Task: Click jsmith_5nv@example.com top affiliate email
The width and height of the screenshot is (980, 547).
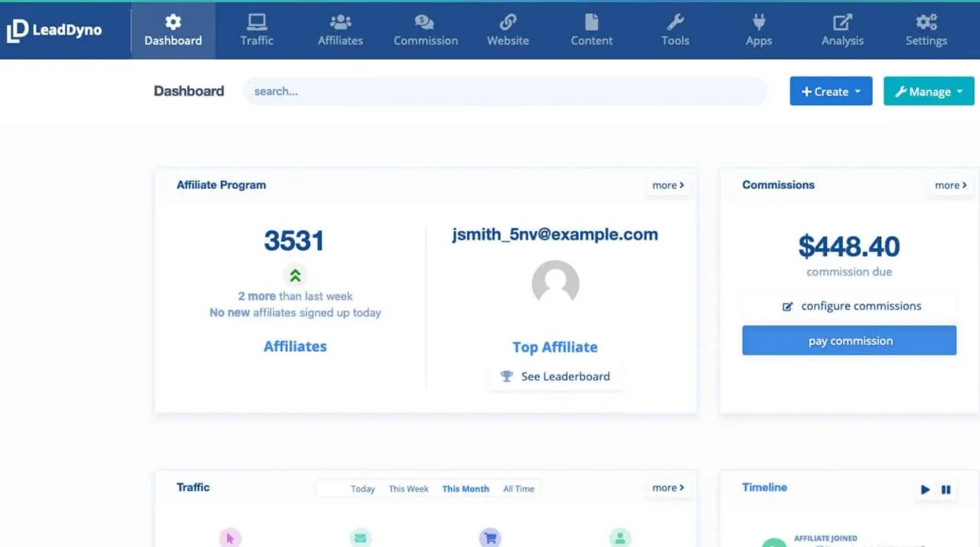Action: coord(555,235)
